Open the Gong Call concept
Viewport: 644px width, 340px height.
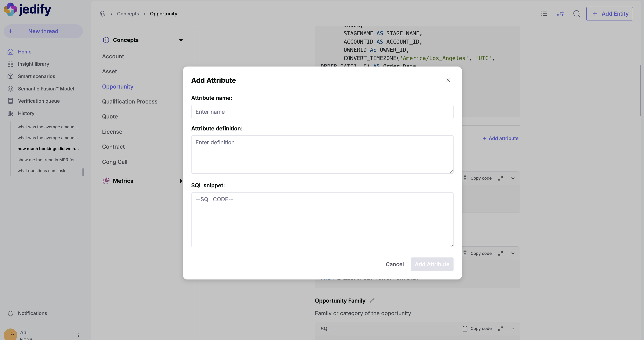click(114, 162)
